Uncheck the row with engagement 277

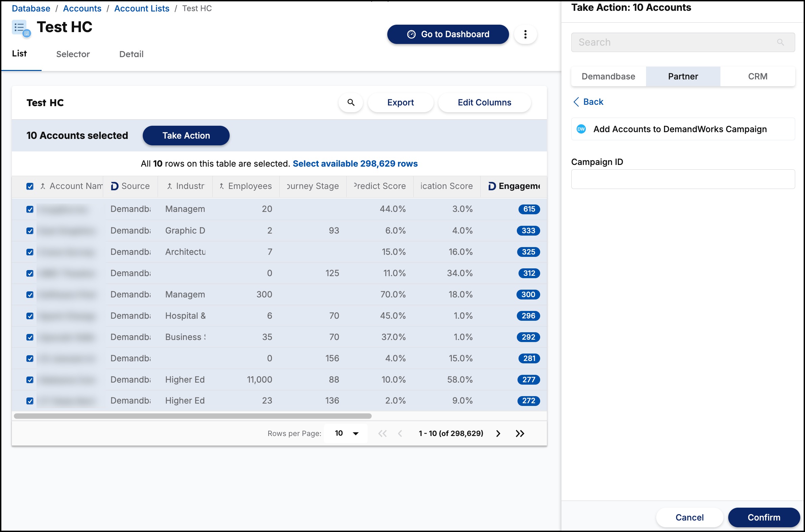[x=30, y=380]
